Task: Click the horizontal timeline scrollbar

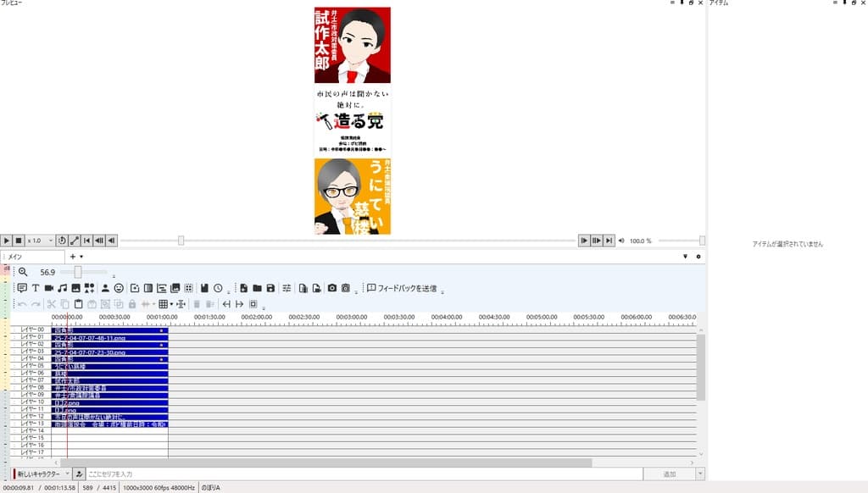Action: pos(325,463)
